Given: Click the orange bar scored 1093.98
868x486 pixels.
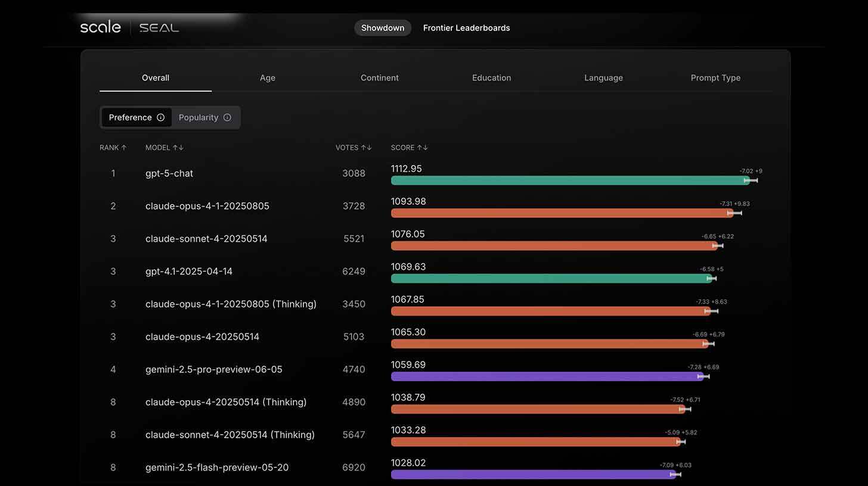Looking at the screenshot, I should 562,213.
